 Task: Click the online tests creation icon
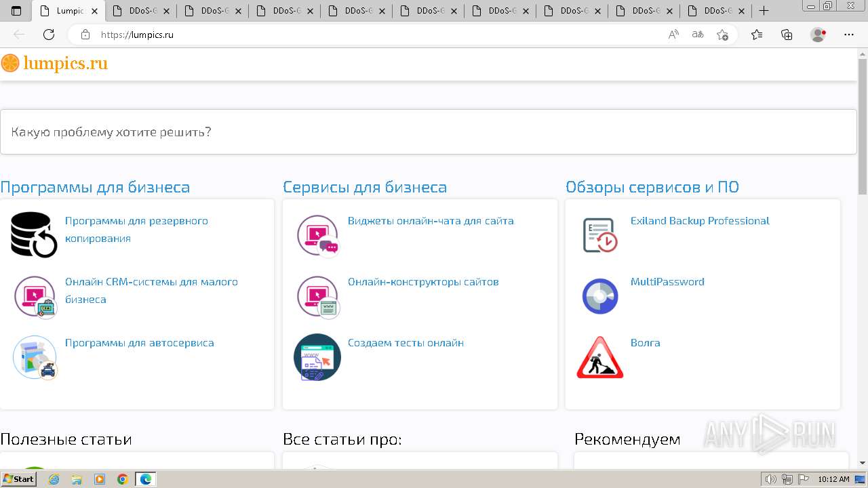[x=317, y=357]
